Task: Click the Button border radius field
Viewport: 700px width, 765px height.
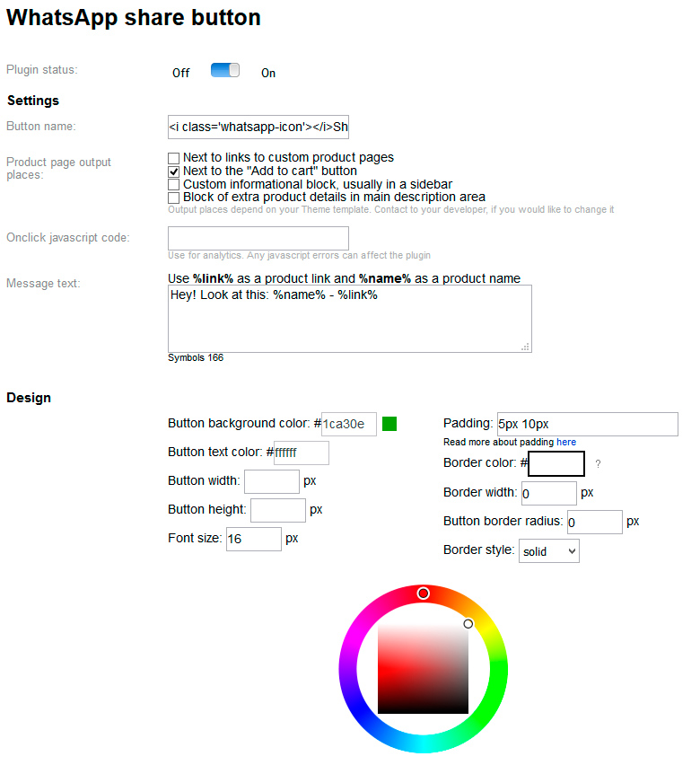Action: coord(595,522)
